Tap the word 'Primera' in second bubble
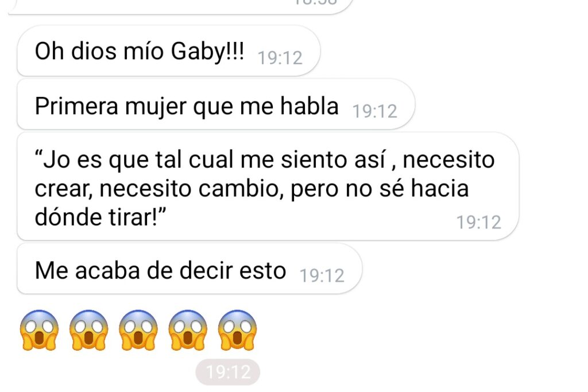Image resolution: width=588 pixels, height=392 pixels. 76,106
